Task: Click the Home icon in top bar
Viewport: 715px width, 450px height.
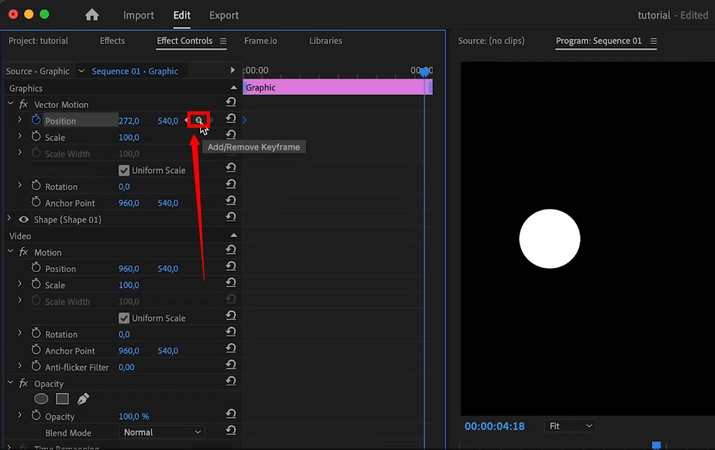Action: point(92,15)
